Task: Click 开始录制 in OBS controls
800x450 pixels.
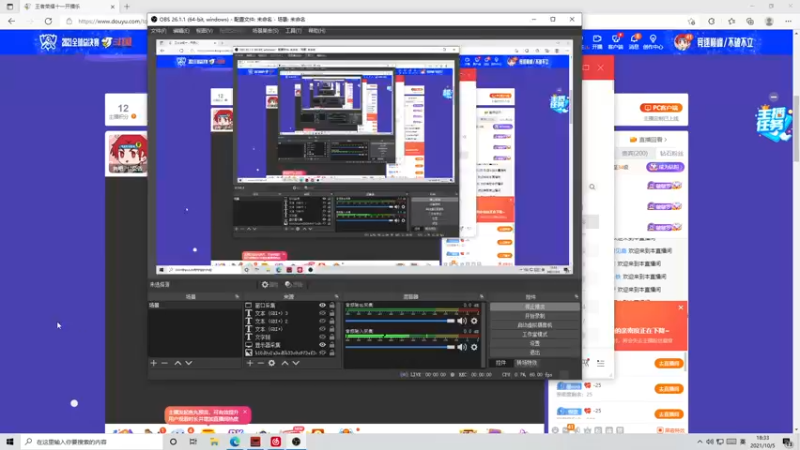Action: tap(535, 316)
